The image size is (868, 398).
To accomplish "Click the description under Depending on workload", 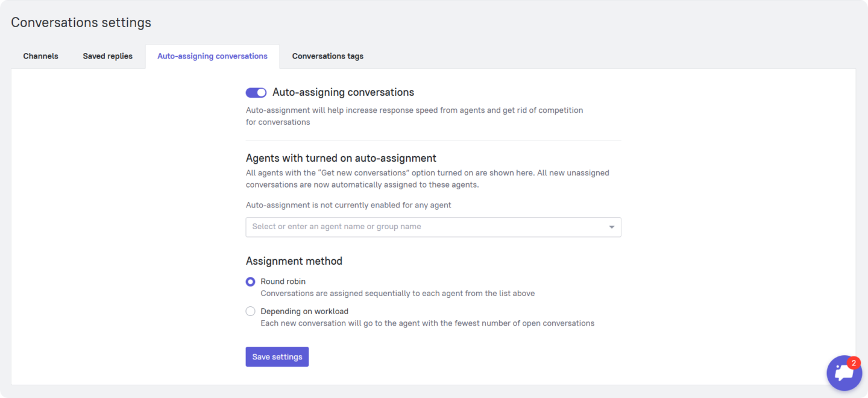I will (427, 323).
